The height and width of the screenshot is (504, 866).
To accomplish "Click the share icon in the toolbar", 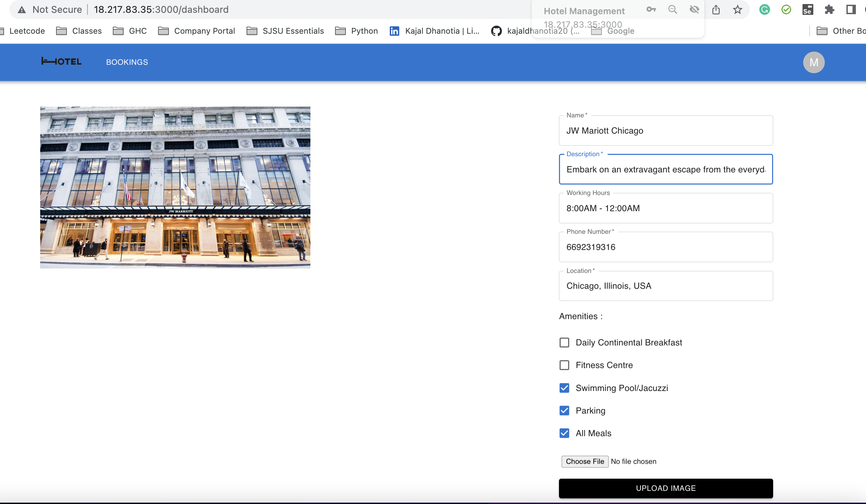I will 716,9.
